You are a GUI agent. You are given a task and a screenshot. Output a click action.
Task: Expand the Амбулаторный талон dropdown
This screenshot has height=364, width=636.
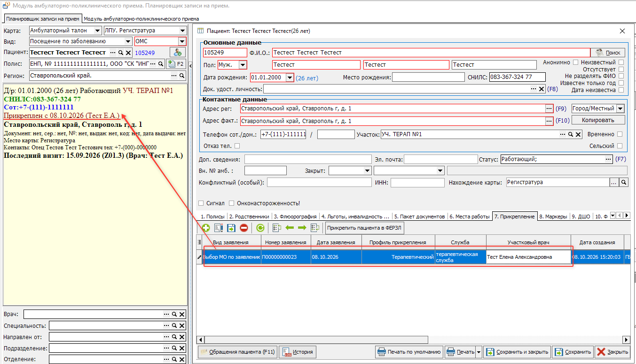(97, 31)
